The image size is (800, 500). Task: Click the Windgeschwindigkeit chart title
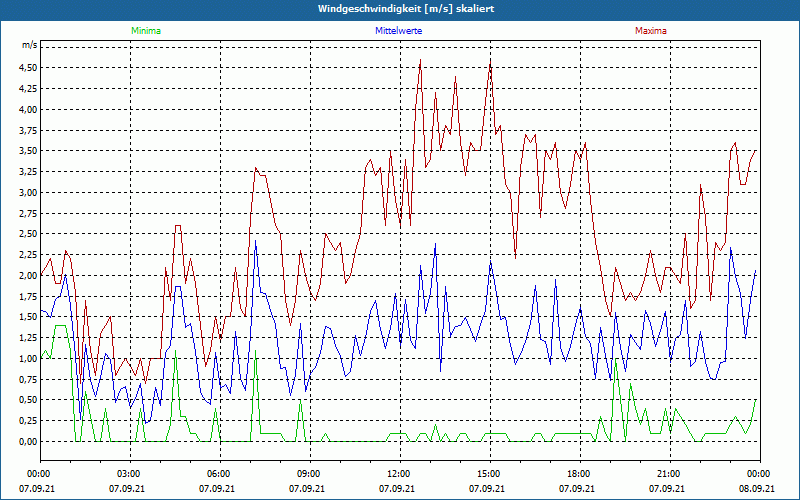click(406, 9)
